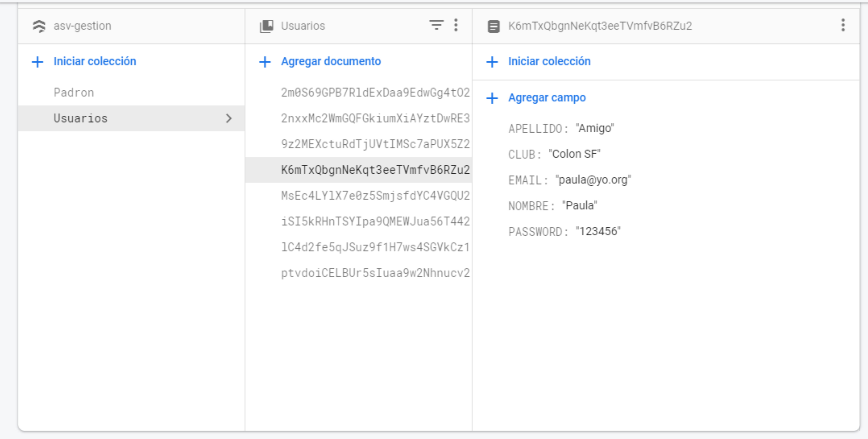Click the "Paula" field value
This screenshot has height=439, width=868.
click(x=580, y=205)
